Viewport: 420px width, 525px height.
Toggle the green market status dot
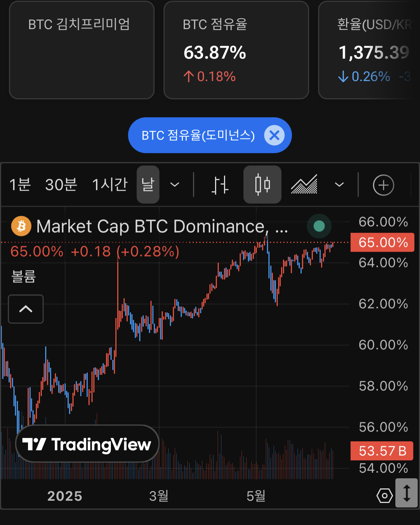[x=319, y=226]
